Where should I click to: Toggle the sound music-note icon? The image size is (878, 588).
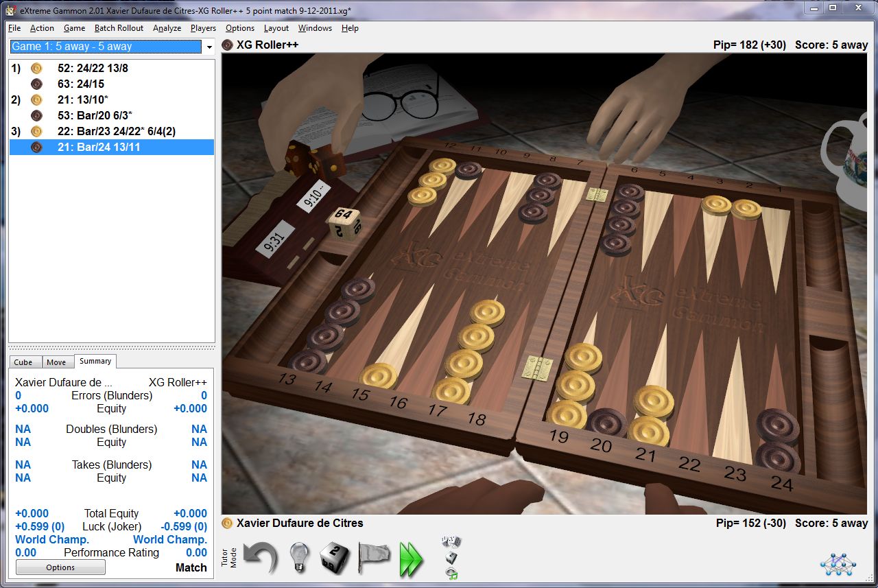(451, 573)
